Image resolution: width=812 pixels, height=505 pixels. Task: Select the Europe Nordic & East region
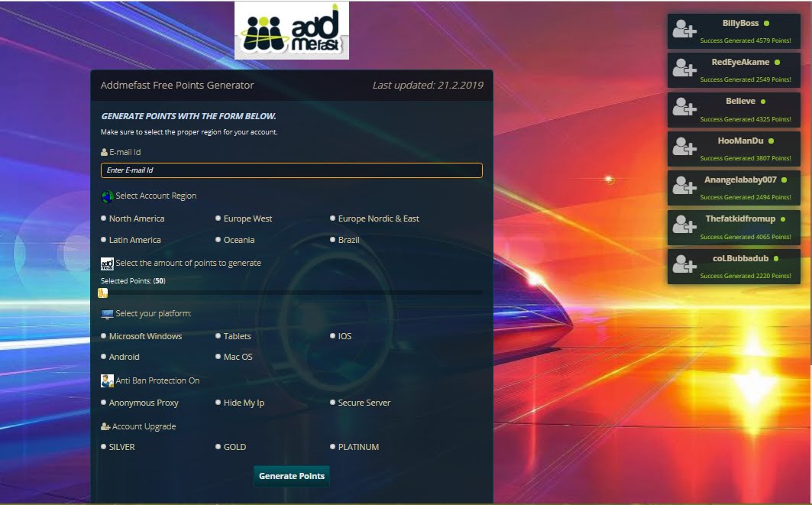(332, 219)
